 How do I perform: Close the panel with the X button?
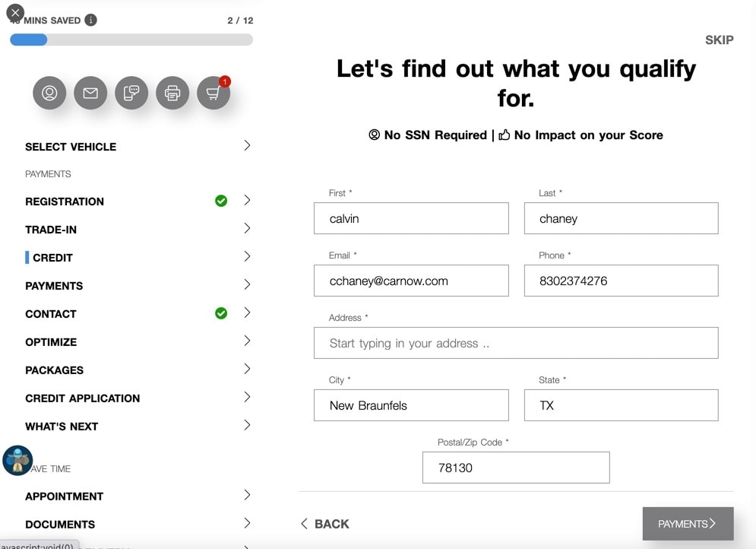coord(14,13)
